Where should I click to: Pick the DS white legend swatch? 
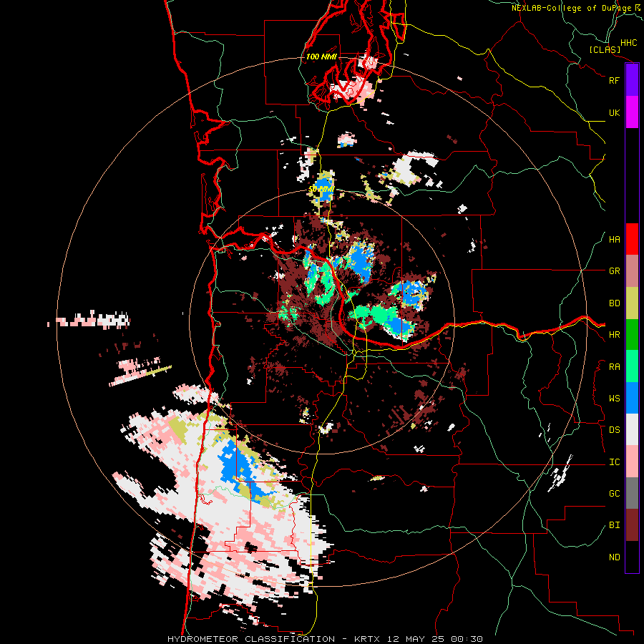(x=632, y=429)
